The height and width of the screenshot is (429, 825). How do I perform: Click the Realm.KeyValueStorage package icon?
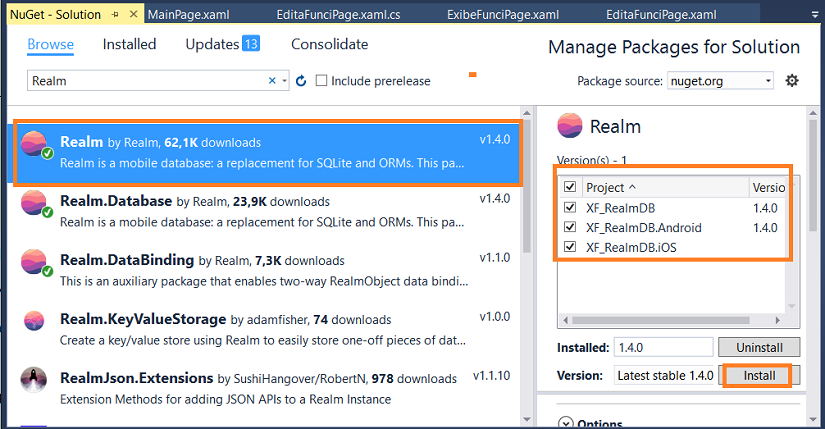pos(34,321)
